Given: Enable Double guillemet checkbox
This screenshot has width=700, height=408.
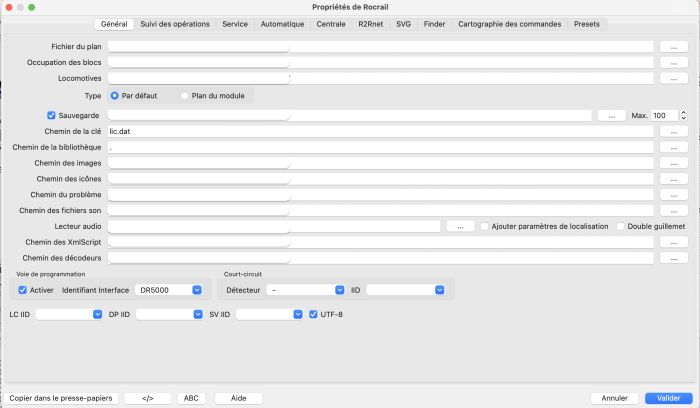Looking at the screenshot, I should (620, 226).
